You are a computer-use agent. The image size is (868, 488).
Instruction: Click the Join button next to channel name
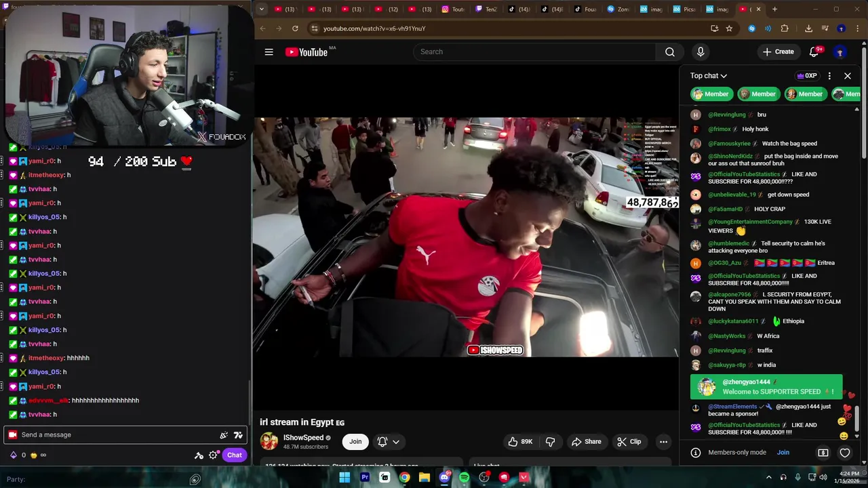355,442
